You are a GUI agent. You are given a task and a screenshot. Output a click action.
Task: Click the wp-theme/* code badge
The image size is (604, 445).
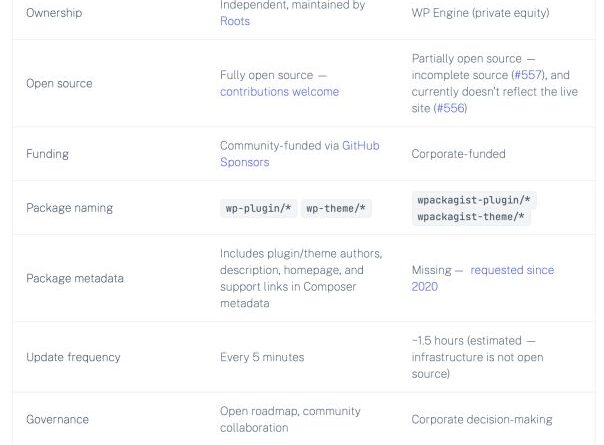pos(336,208)
